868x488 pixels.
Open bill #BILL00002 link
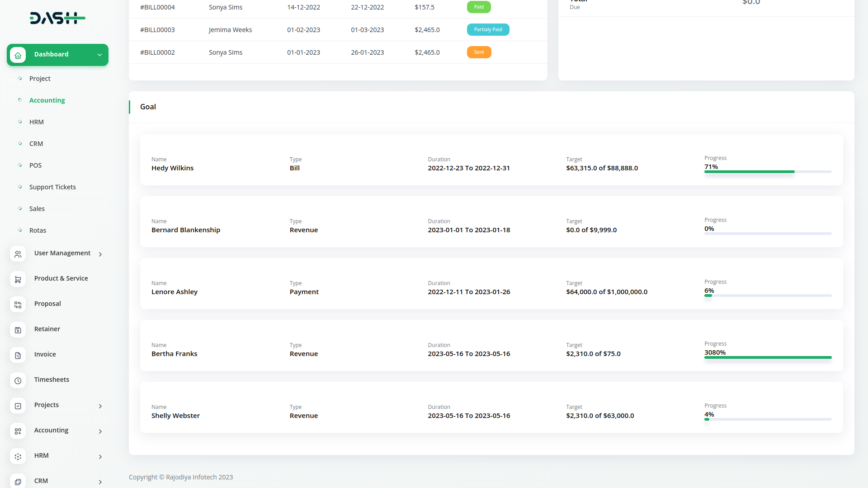[157, 52]
